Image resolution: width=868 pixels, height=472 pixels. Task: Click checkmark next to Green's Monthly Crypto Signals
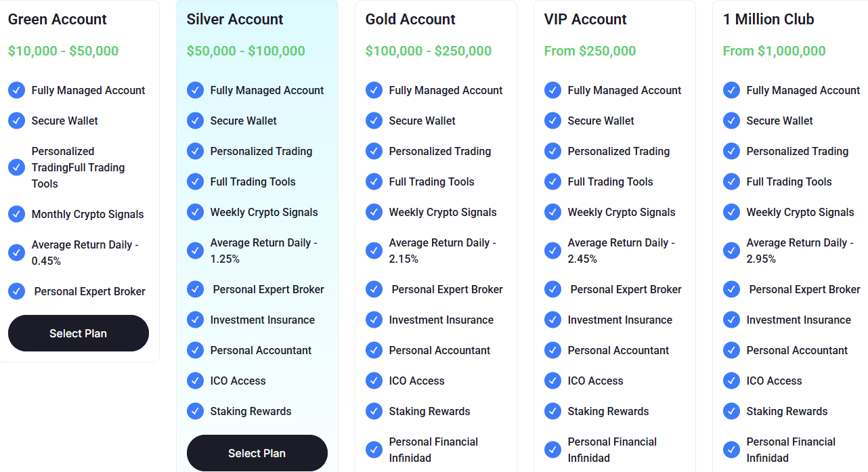pos(17,214)
